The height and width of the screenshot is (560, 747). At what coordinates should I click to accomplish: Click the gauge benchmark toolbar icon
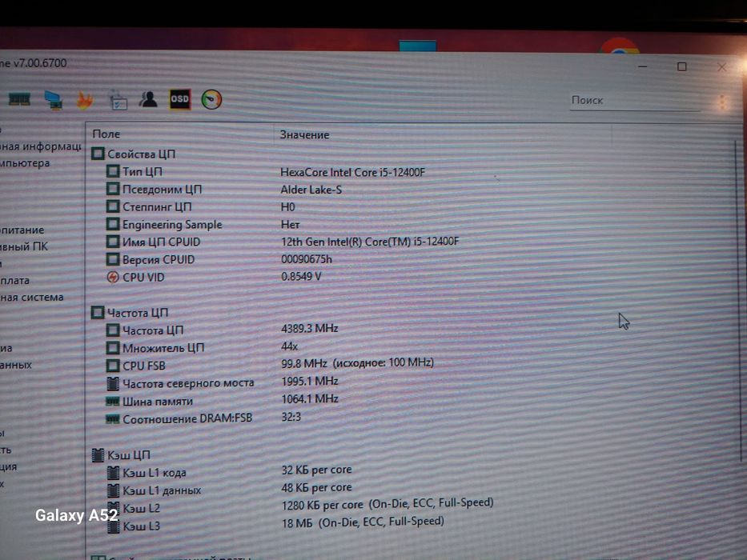tap(211, 99)
